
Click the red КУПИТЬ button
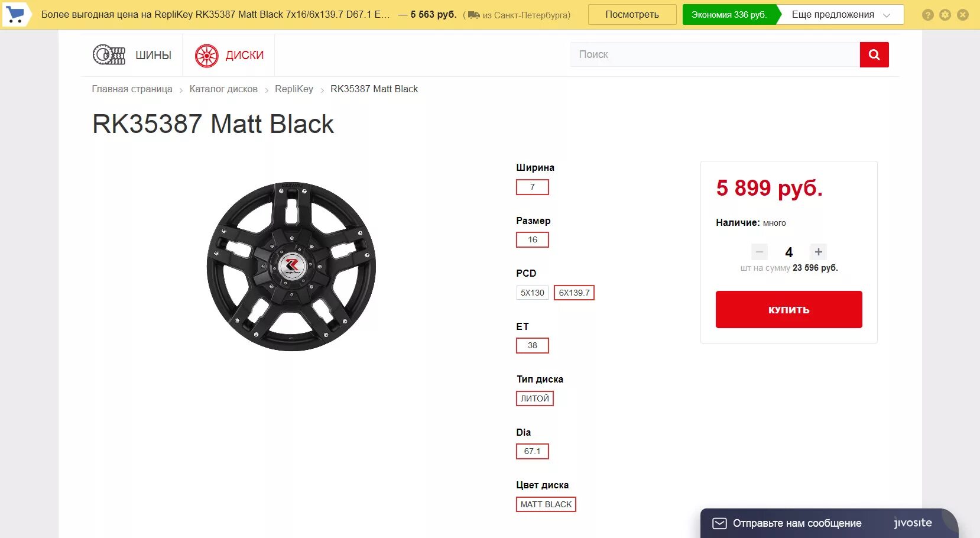click(788, 309)
